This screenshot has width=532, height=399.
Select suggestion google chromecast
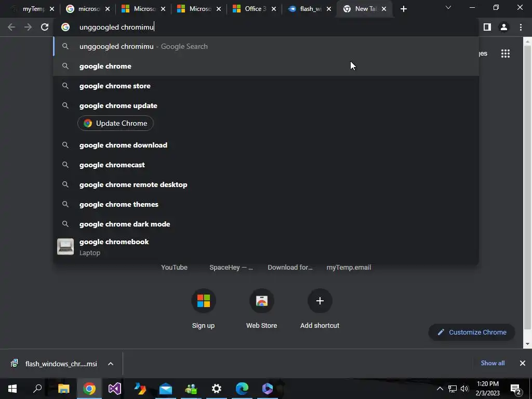point(266,165)
